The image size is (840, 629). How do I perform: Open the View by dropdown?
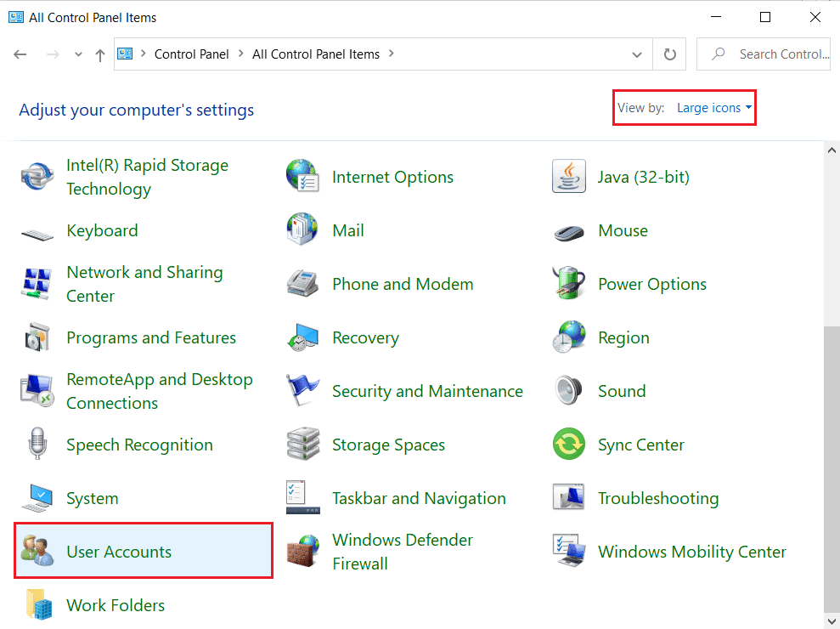(712, 107)
